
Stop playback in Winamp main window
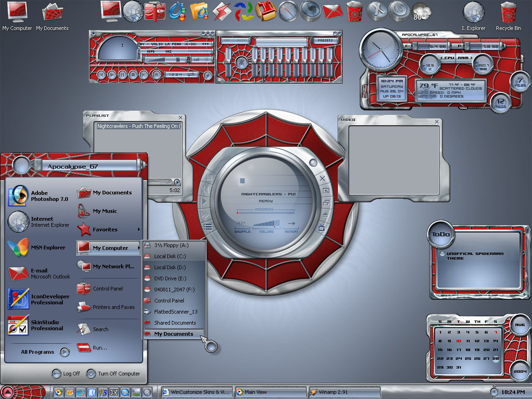coord(133,74)
